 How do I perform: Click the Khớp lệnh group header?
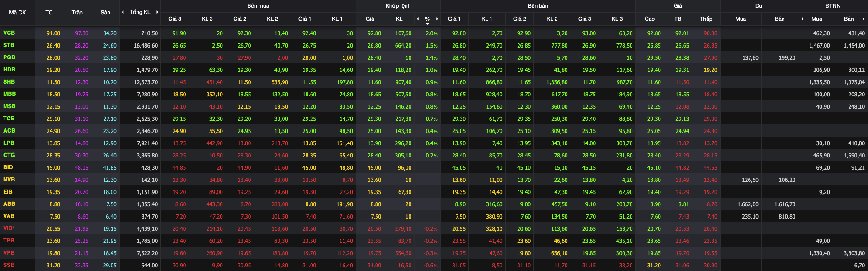(x=398, y=6)
